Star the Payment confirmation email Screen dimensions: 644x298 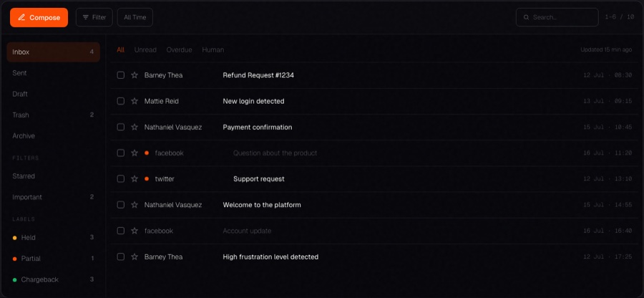(x=135, y=127)
